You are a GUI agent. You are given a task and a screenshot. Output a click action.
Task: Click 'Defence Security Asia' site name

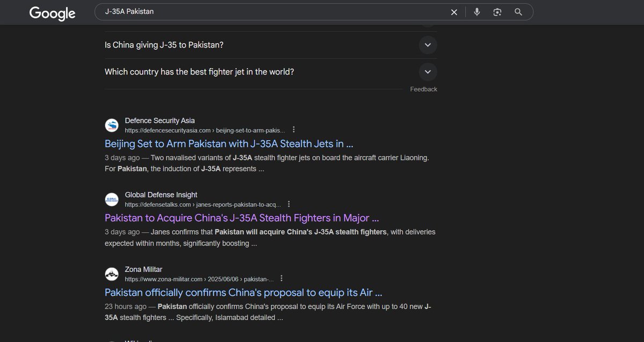pyautogui.click(x=160, y=121)
